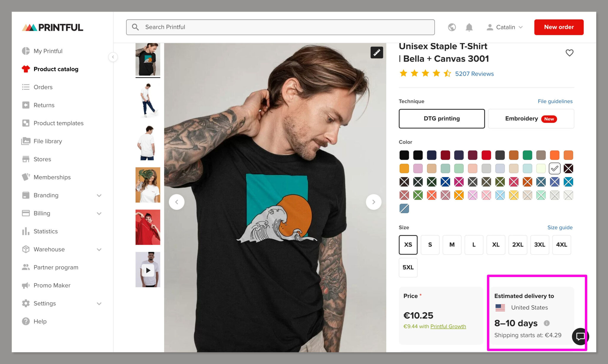Open the Catalin account dropdown
The width and height of the screenshot is (608, 364).
coord(505,27)
